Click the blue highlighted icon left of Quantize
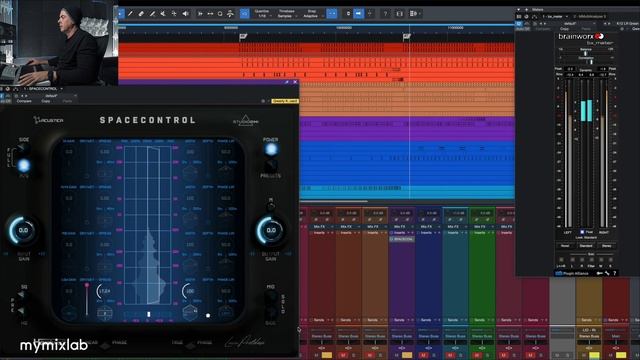 [244, 13]
